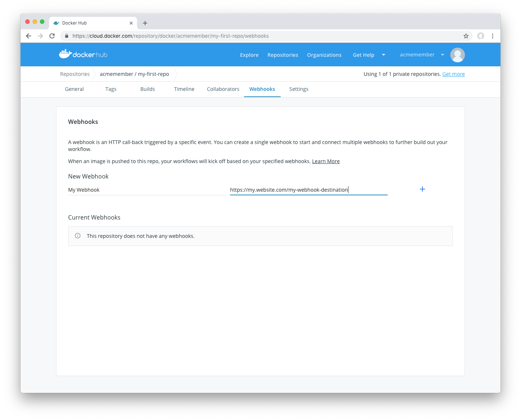Click the padlock icon in address bar
The image size is (521, 420).
[66, 36]
